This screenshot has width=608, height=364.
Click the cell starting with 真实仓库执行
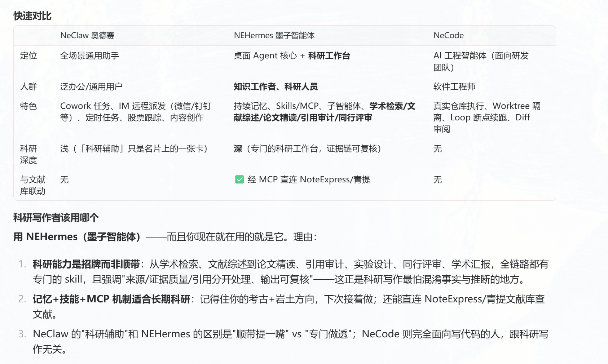coord(487,117)
